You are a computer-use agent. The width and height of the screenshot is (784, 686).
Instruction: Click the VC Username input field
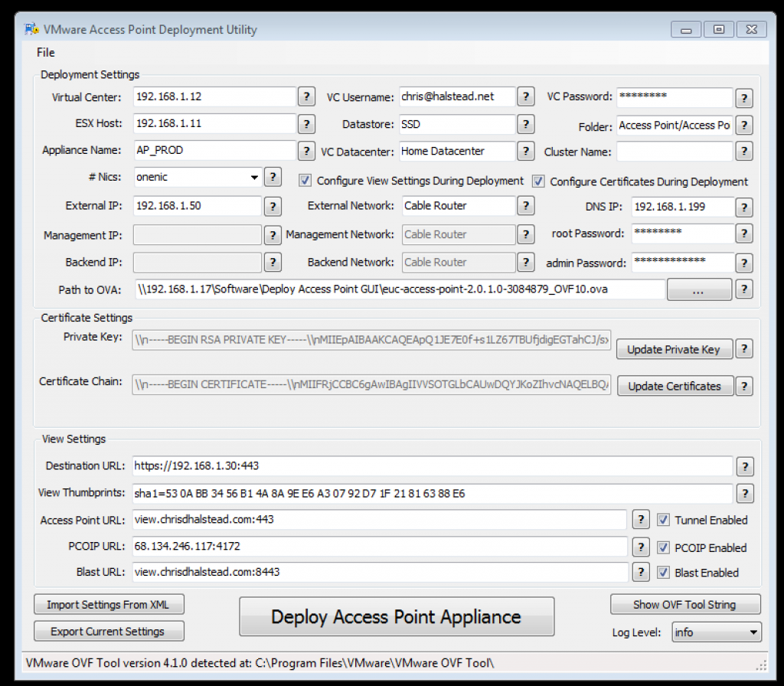[x=457, y=96]
